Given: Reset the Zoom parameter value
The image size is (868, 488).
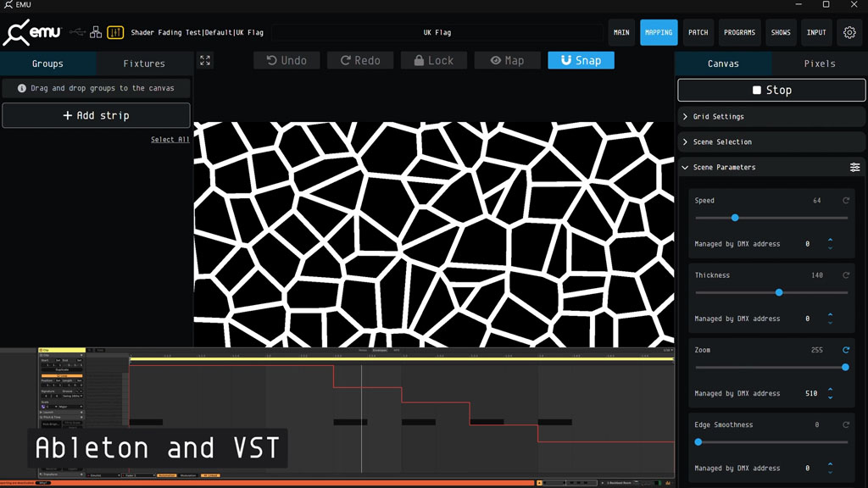Looking at the screenshot, I should [x=845, y=350].
